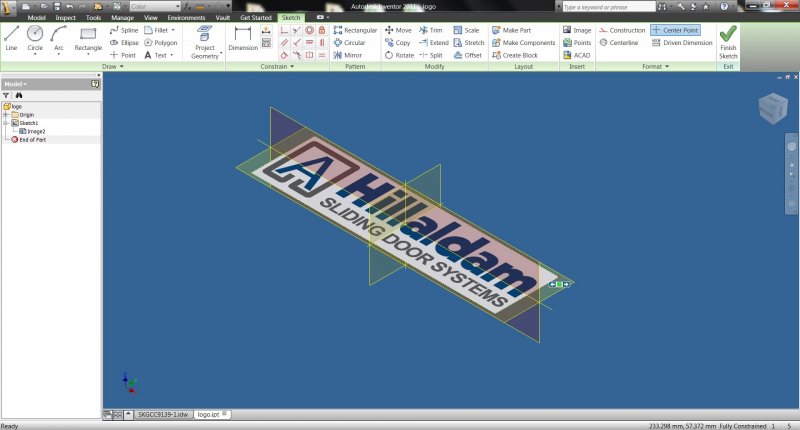
Task: Open the Color style combo box
Action: 155,7
